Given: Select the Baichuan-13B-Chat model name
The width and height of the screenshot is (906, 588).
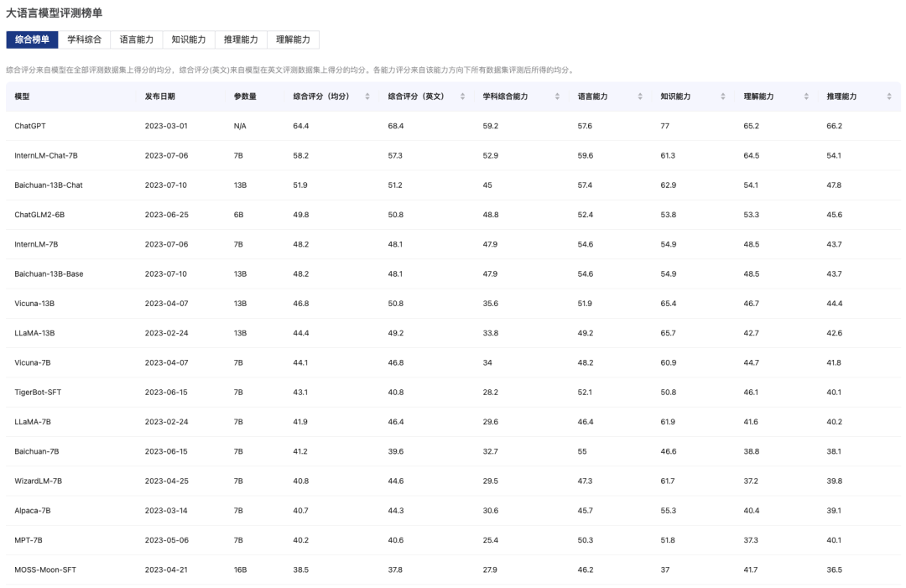Looking at the screenshot, I should 49,185.
